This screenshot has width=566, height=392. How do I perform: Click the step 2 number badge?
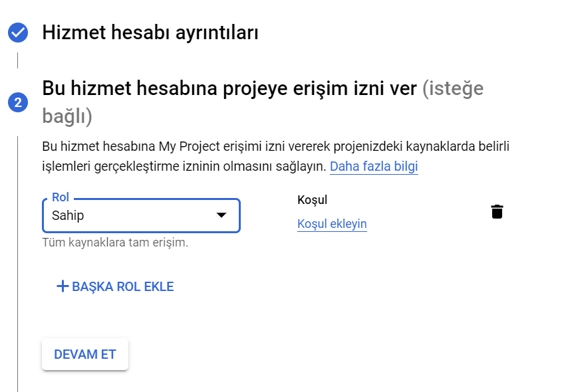pyautogui.click(x=18, y=102)
